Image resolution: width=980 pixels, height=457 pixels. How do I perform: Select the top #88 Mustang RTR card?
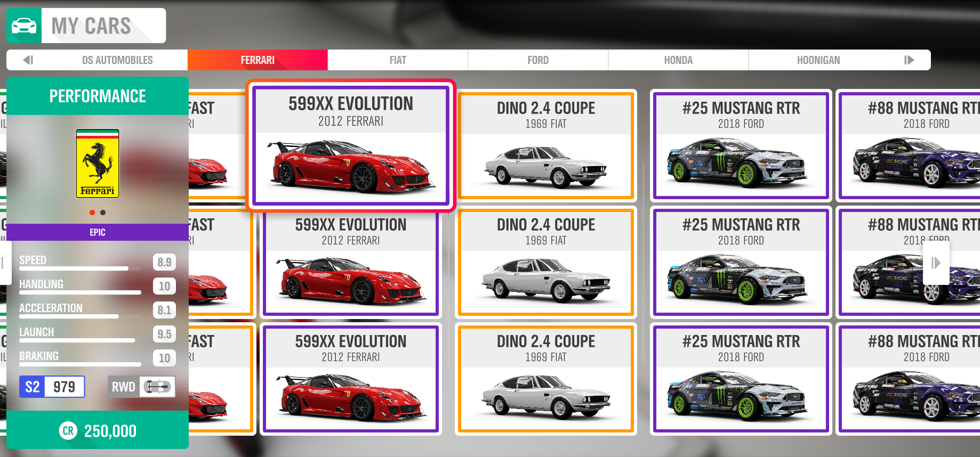(908, 145)
